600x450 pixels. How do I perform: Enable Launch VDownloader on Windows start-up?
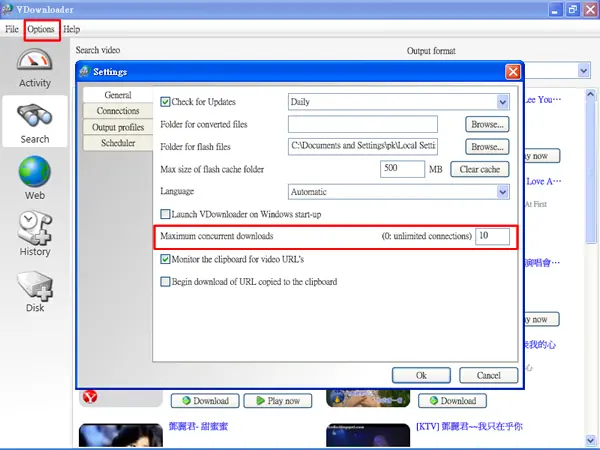coord(165,214)
